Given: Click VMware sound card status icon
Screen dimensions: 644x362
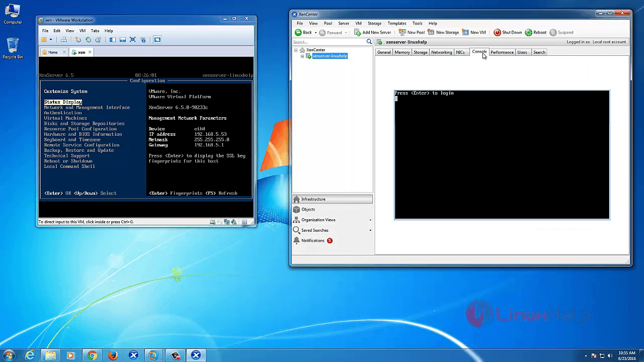Looking at the screenshot, I should [x=233, y=222].
